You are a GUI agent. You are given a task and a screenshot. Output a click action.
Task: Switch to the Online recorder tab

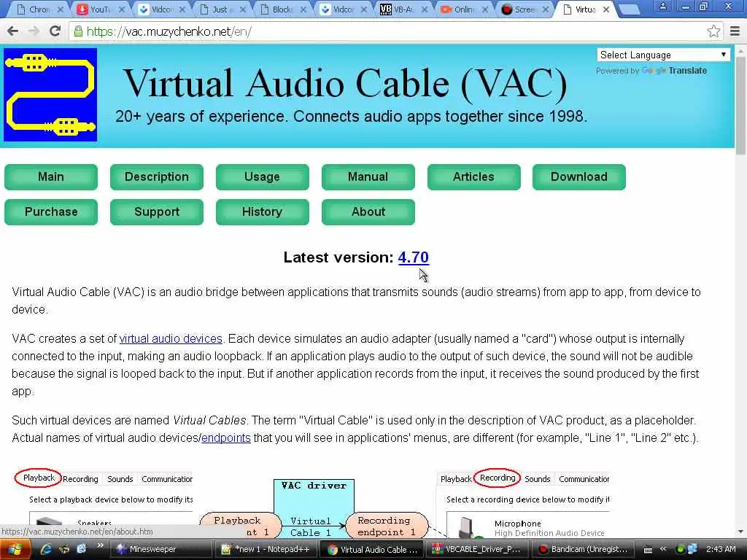point(463,9)
